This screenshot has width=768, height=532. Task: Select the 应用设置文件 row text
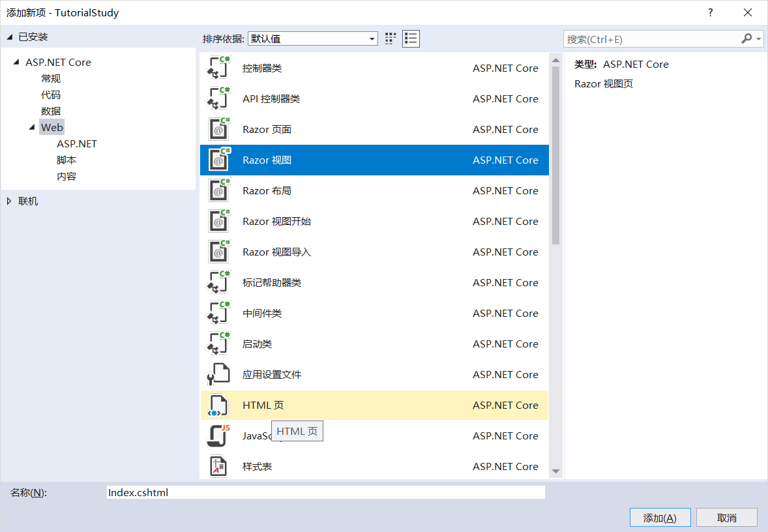(272, 374)
